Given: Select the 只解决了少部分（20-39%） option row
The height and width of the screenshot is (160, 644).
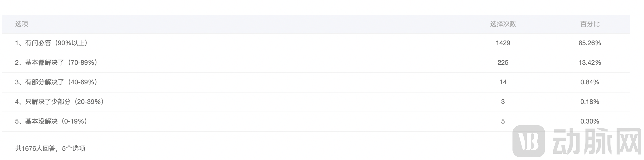Looking at the screenshot, I should pos(60,102).
